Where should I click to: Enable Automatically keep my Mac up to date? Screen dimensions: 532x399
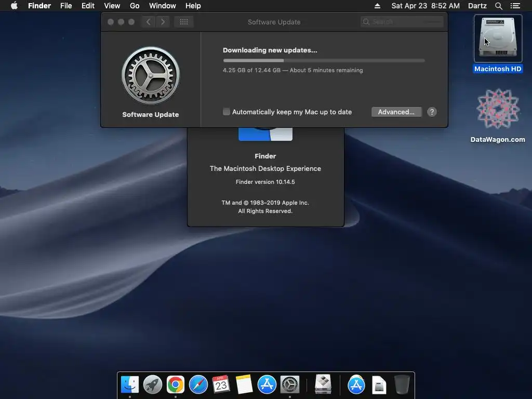[227, 112]
